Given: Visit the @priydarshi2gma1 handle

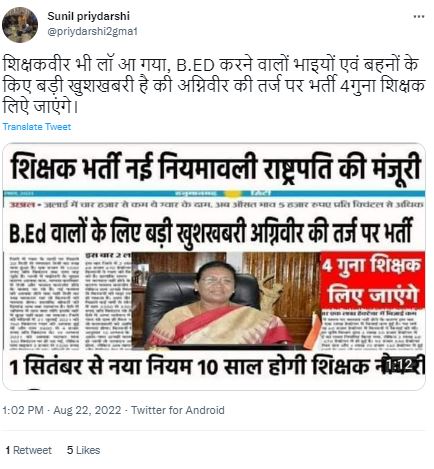Looking at the screenshot, I should pyautogui.click(x=92, y=32).
